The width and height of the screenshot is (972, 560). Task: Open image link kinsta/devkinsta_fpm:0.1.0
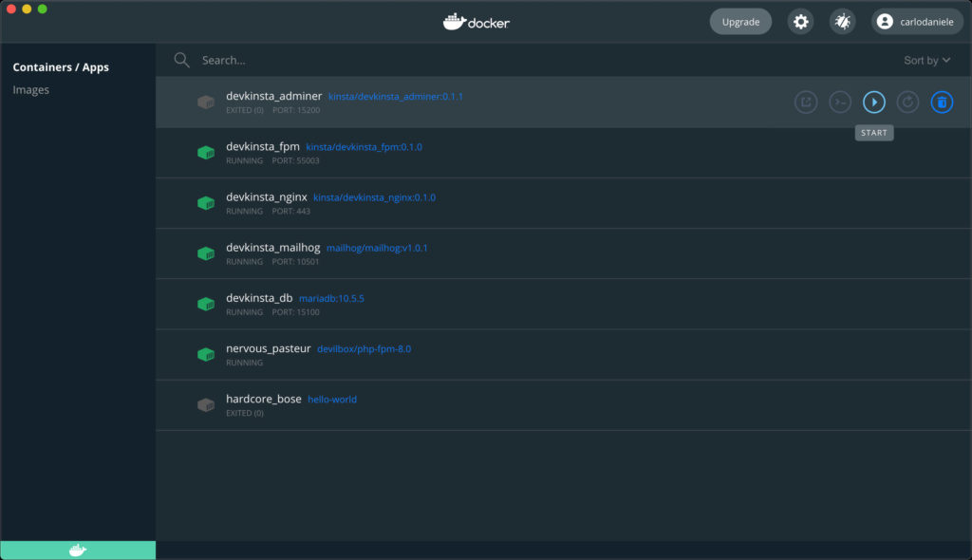coord(364,147)
